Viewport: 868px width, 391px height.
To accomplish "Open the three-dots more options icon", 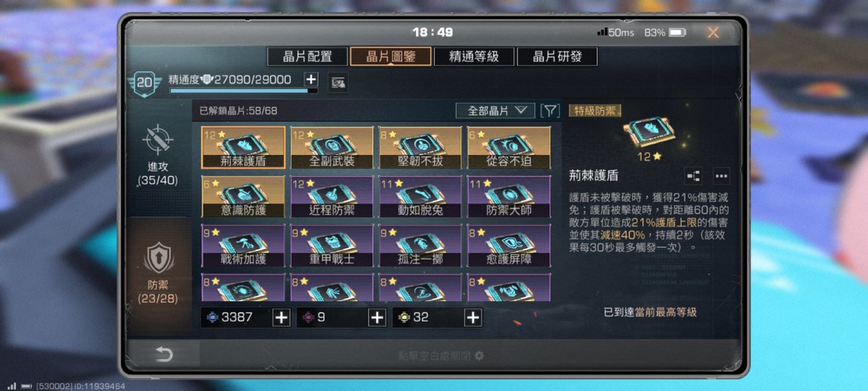I will click(721, 176).
